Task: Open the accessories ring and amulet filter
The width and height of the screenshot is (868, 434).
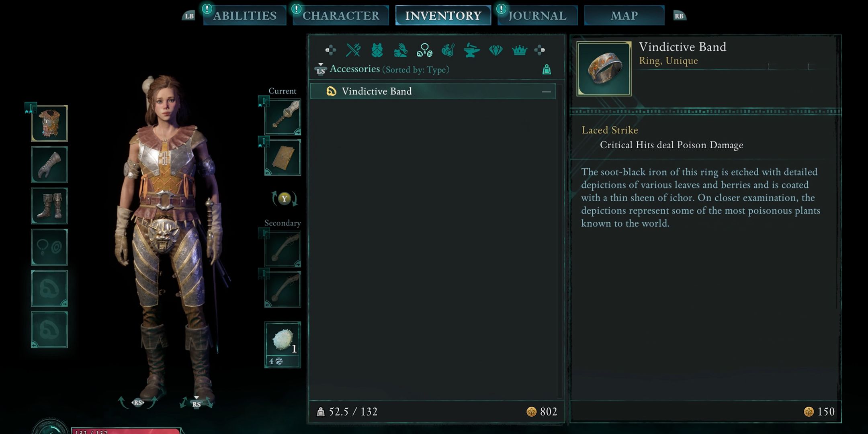Action: pyautogui.click(x=424, y=50)
